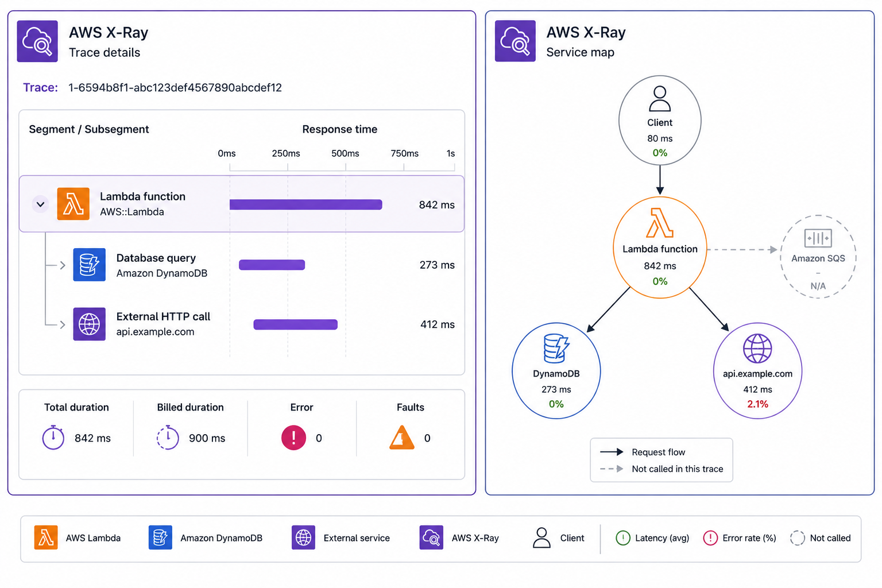882x588 pixels.
Task: Click the "0%" error rate in DynamoDB node
Action: point(556,404)
